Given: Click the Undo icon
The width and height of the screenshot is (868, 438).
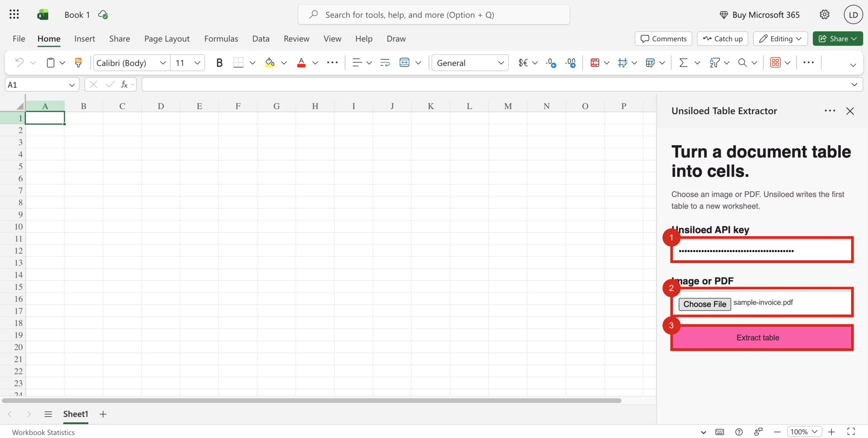Looking at the screenshot, I should [19, 62].
